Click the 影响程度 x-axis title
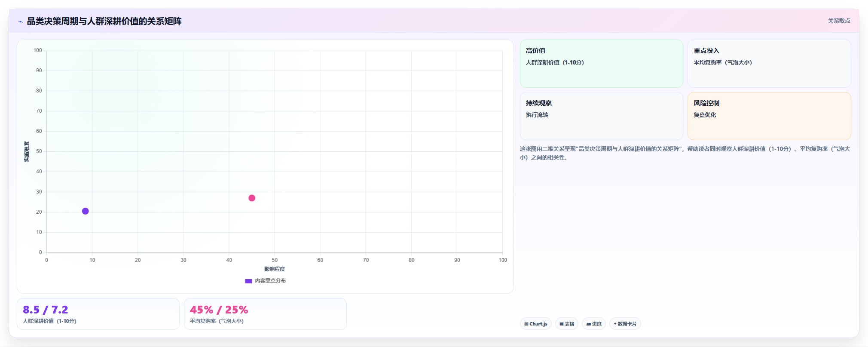Image resolution: width=868 pixels, height=347 pixels. [x=275, y=269]
